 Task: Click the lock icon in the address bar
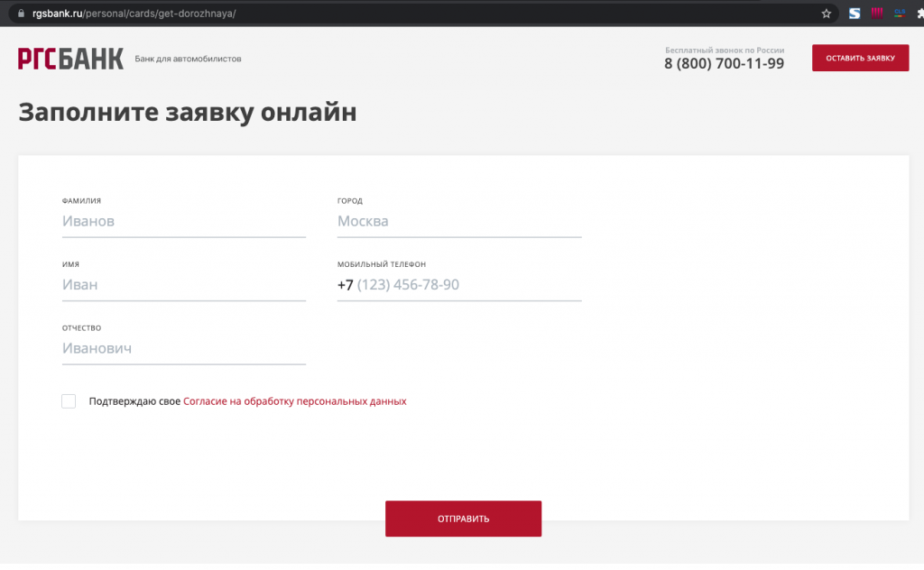[22, 13]
